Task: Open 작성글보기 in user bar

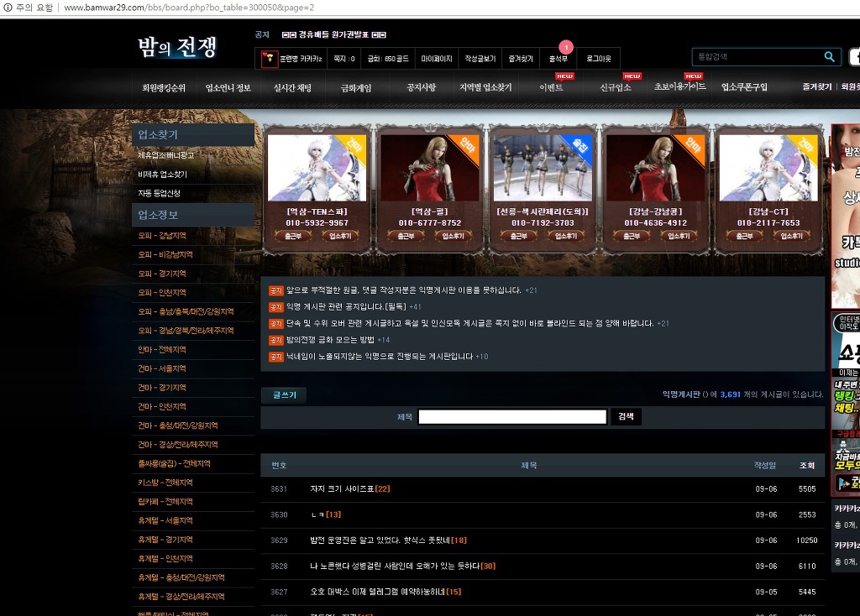Action: click(480, 59)
